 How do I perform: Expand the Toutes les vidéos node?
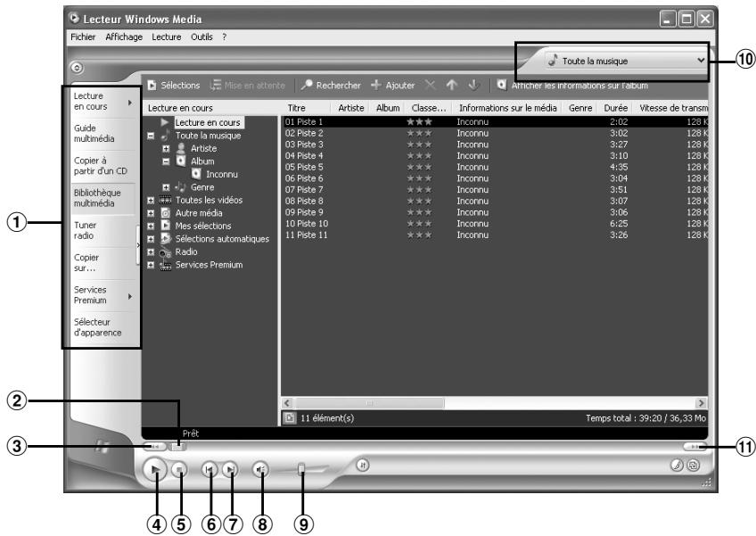pyautogui.click(x=151, y=200)
